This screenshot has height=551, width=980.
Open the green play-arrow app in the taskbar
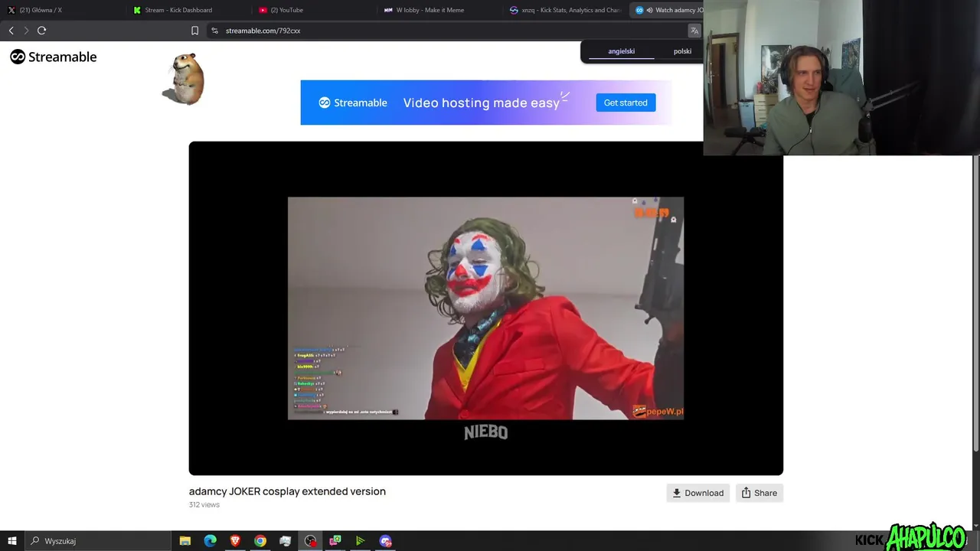click(360, 541)
